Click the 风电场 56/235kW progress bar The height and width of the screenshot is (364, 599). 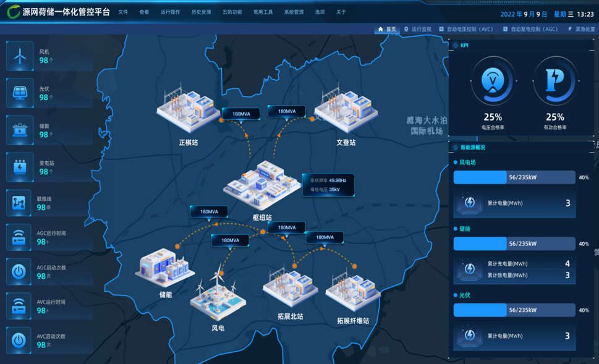(x=514, y=177)
